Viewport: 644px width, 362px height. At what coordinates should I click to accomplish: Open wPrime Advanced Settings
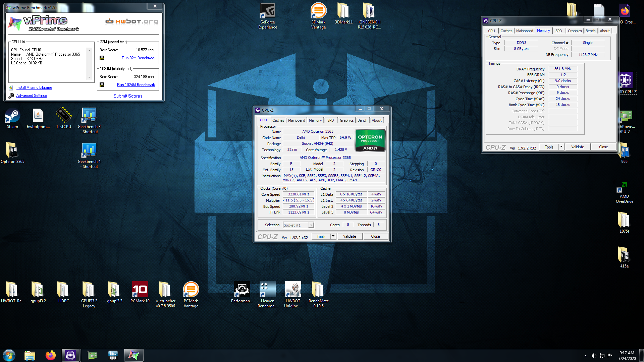point(32,96)
